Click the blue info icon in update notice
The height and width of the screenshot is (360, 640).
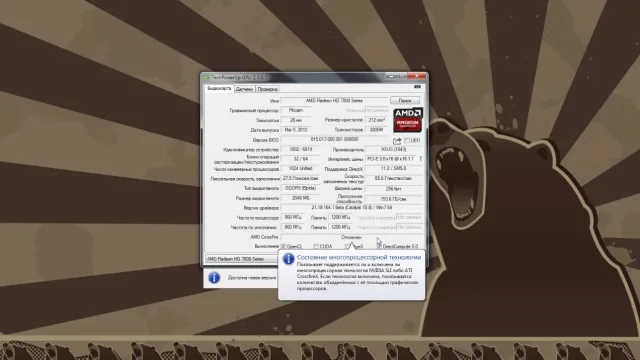[214, 278]
